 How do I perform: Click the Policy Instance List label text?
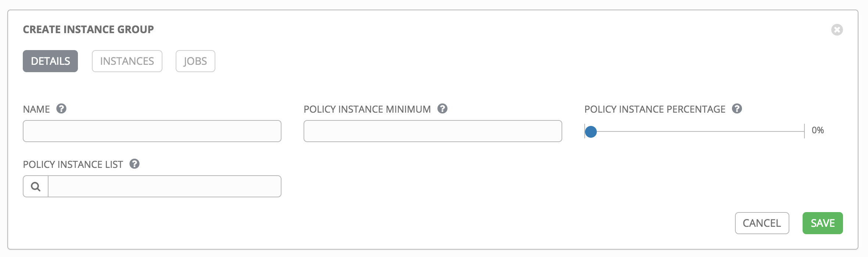(x=73, y=165)
